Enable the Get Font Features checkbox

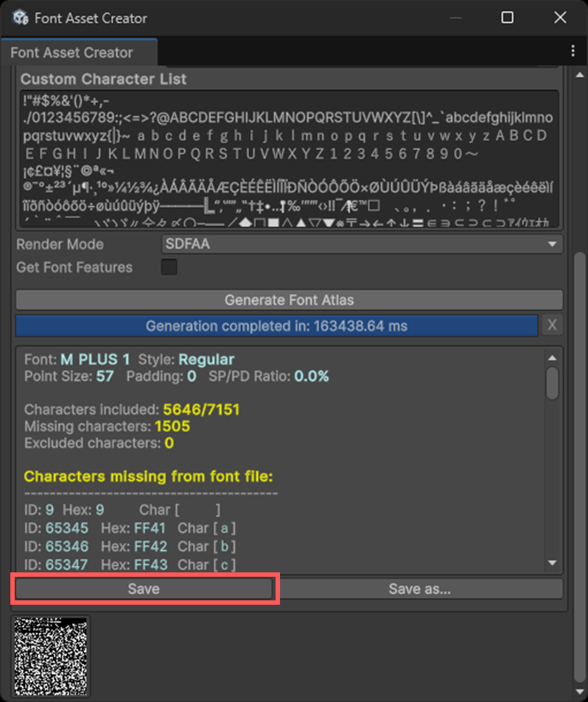tap(169, 267)
